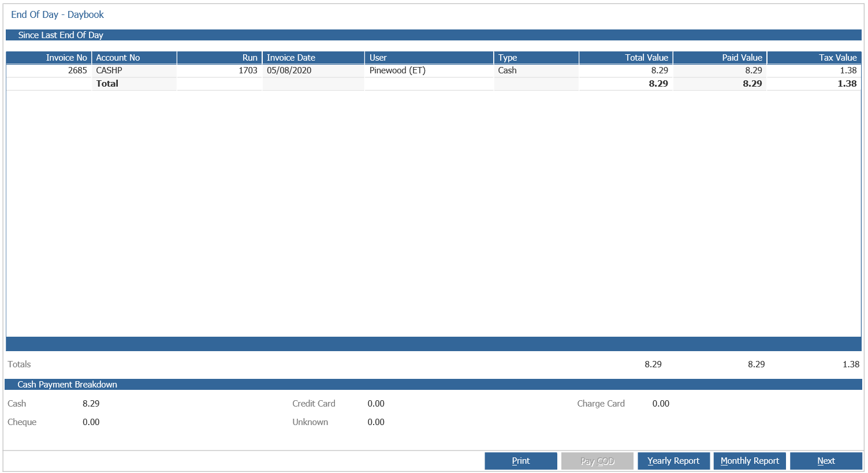The width and height of the screenshot is (868, 473).
Task: Sort by Invoice No column header
Action: click(49, 58)
